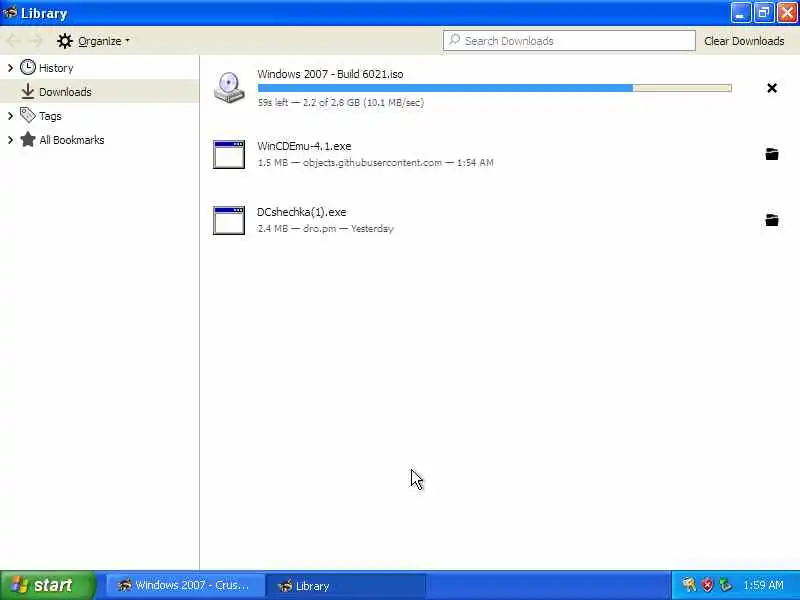Viewport: 800px width, 600px height.
Task: Click the Library title bar icon
Action: pyautogui.click(x=10, y=12)
